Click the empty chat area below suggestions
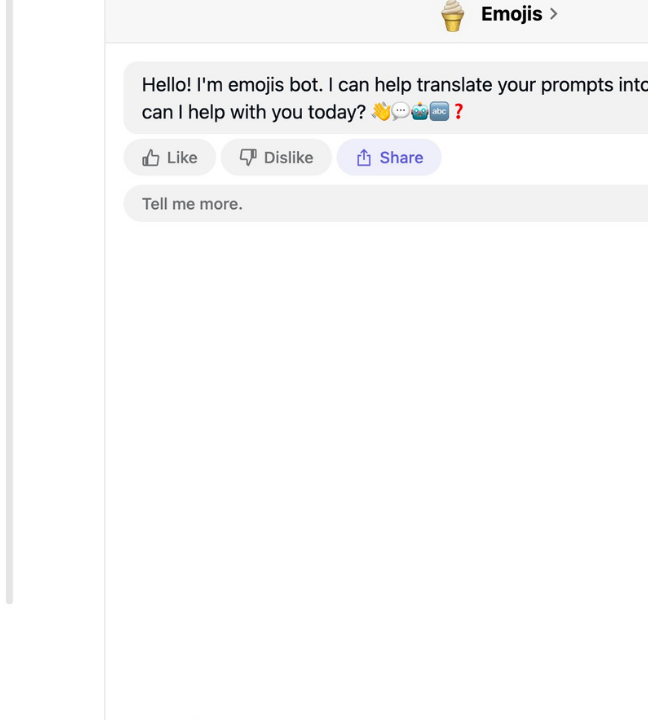Screen dimensions: 648x720 (x=377, y=459)
